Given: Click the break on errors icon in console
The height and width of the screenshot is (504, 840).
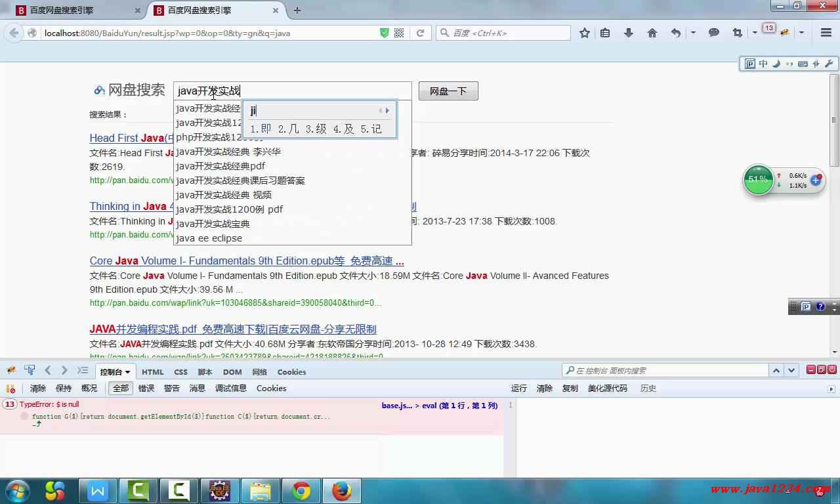Looking at the screenshot, I should tap(10, 388).
